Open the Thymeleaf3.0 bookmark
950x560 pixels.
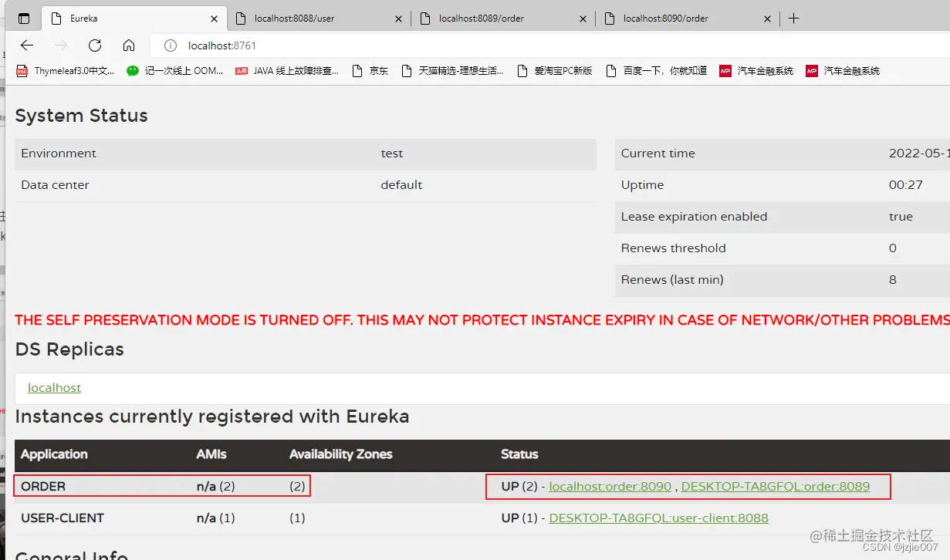point(66,71)
